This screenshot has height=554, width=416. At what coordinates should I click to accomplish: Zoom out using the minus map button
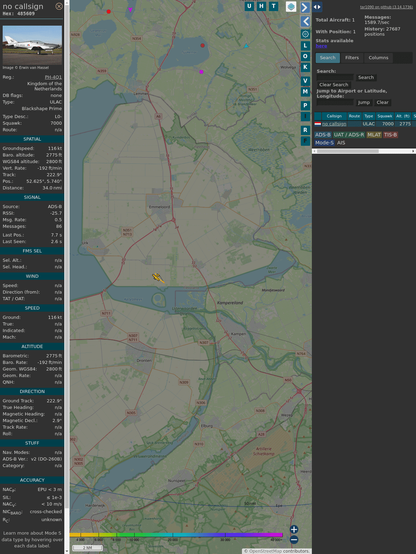point(294,540)
